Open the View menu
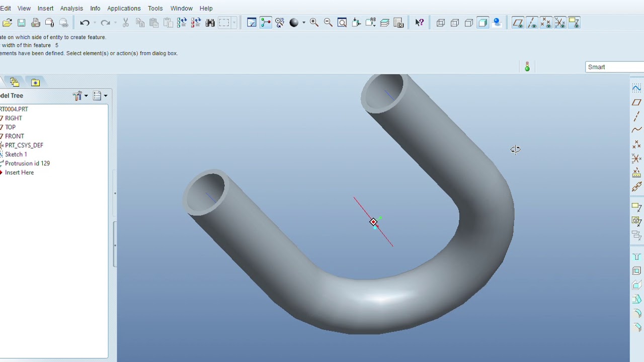Viewport: 644px width, 362px height. [24, 8]
